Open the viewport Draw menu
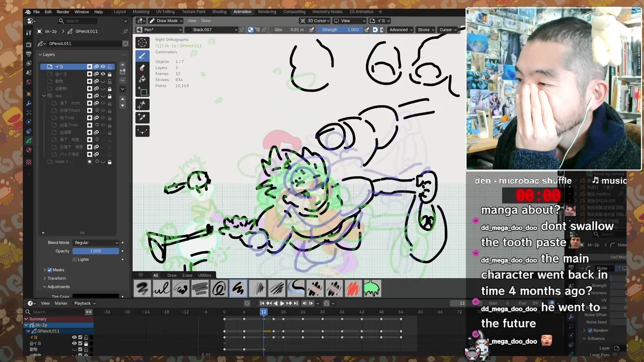This screenshot has height=362, width=644. pos(206,21)
